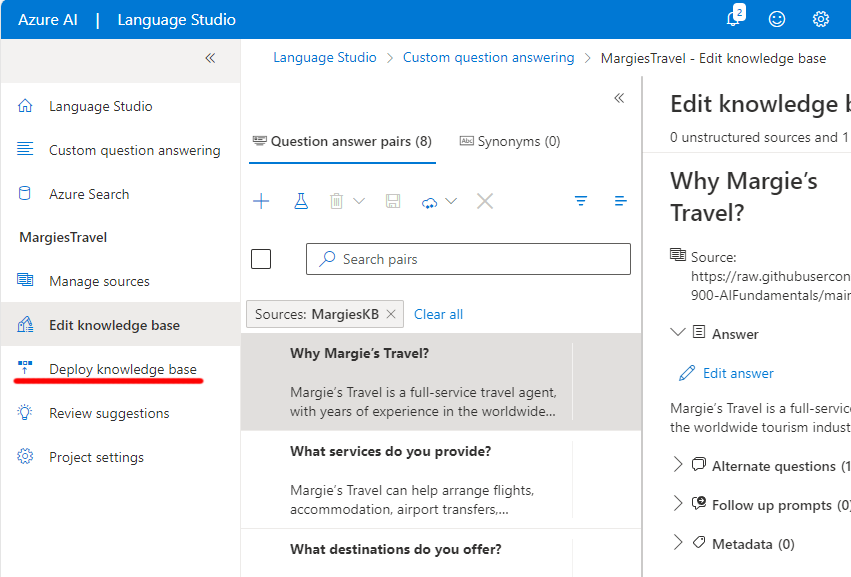Image resolution: width=851 pixels, height=577 pixels.
Task: Click the Clear all link
Action: (x=438, y=314)
